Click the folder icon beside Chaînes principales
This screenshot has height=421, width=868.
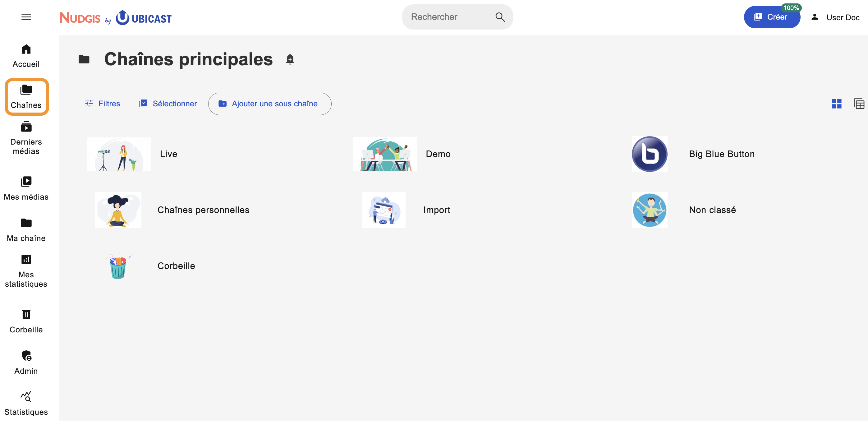[84, 59]
